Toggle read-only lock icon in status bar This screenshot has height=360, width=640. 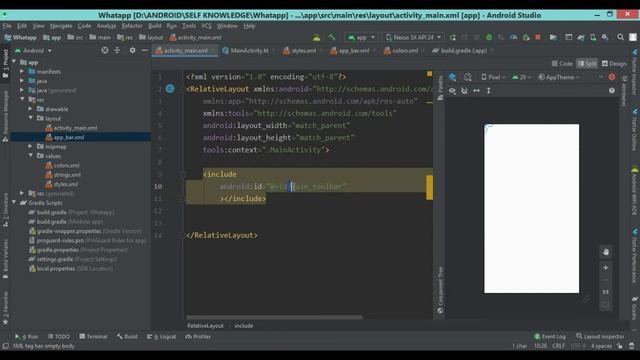coord(620,346)
